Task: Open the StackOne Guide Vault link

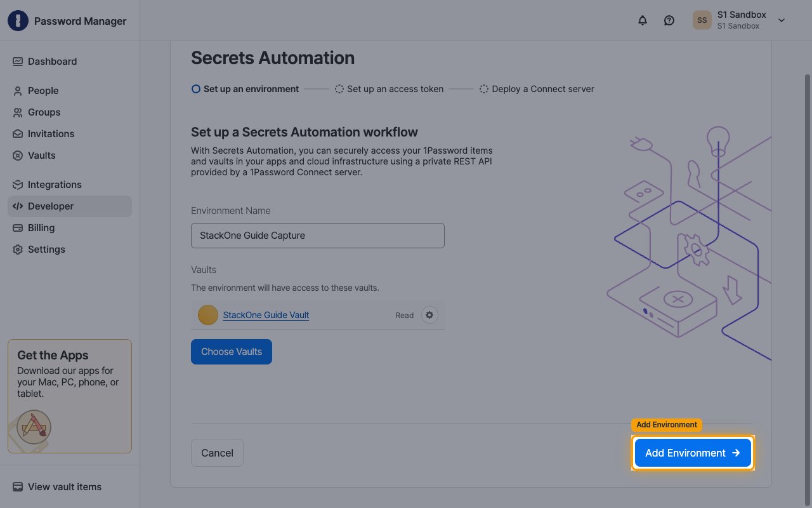Action: (x=266, y=315)
